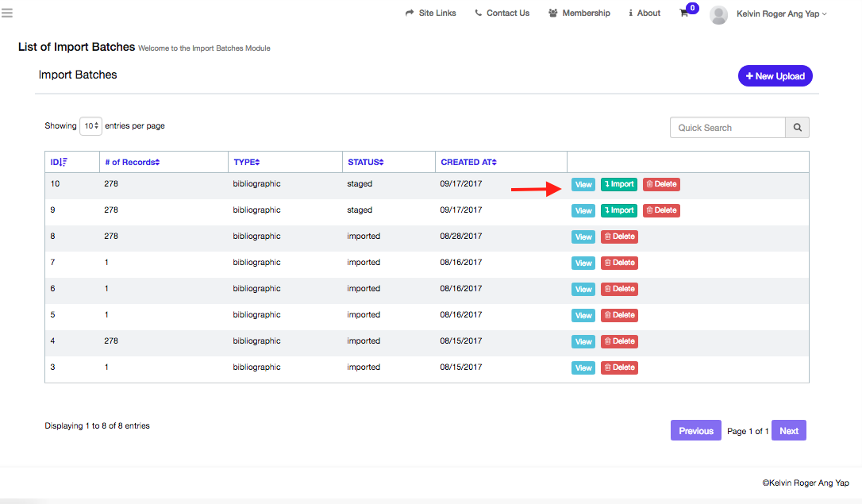
Task: Open Site Links menu
Action: tap(431, 13)
